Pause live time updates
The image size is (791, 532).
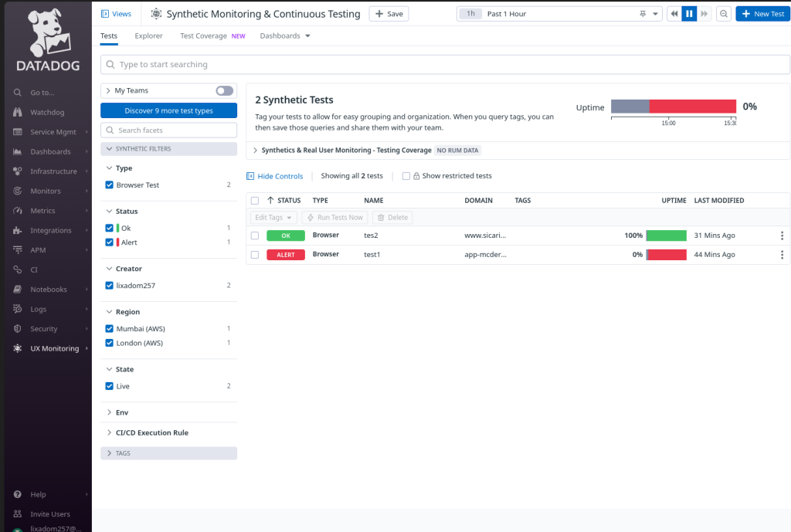(689, 14)
